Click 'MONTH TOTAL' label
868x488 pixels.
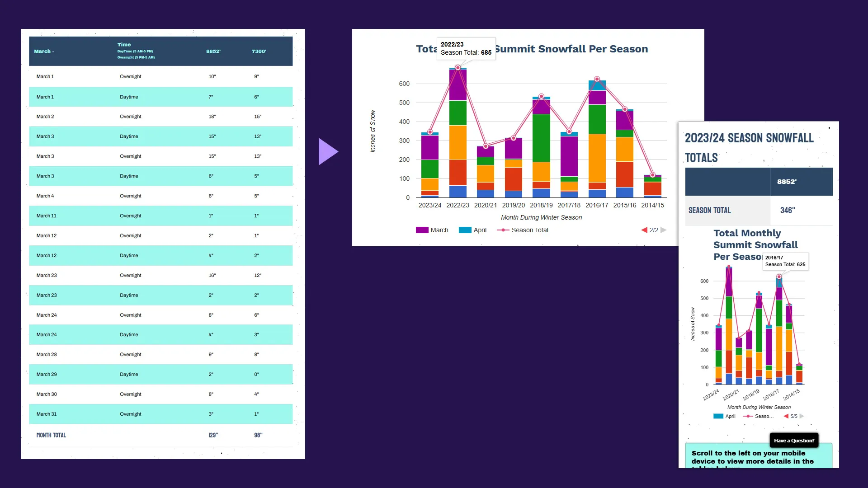pyautogui.click(x=51, y=435)
